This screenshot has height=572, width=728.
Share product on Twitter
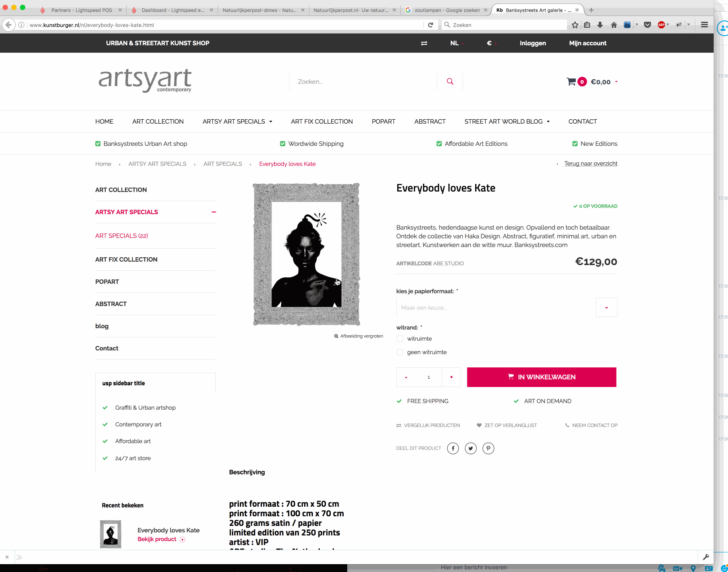coord(471,448)
